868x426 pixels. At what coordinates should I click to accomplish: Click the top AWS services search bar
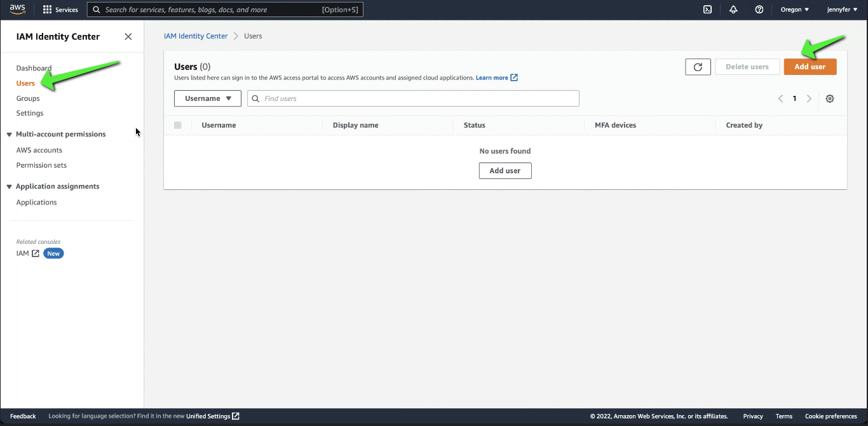[225, 10]
